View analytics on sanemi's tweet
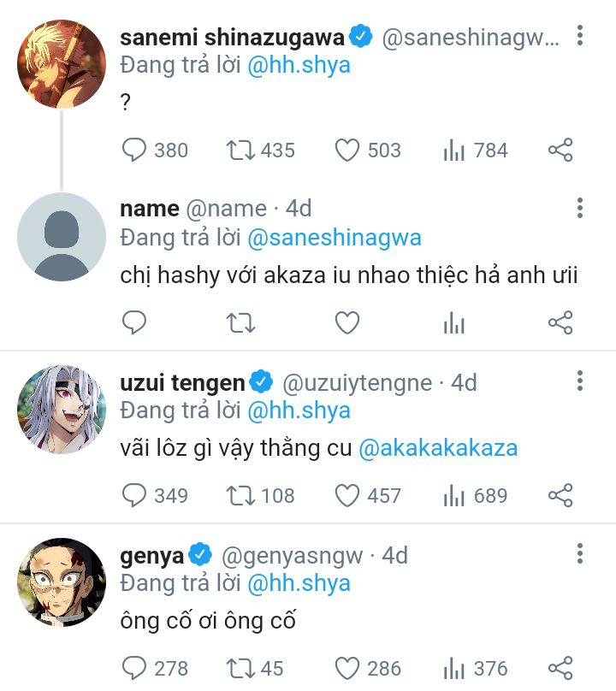The height and width of the screenshot is (691, 616). coord(454,151)
